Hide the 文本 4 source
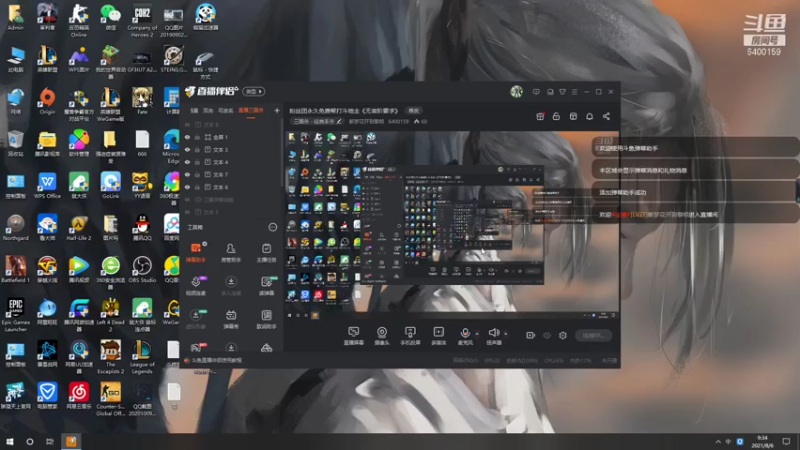Image resolution: width=800 pixels, height=450 pixels. pos(187,162)
